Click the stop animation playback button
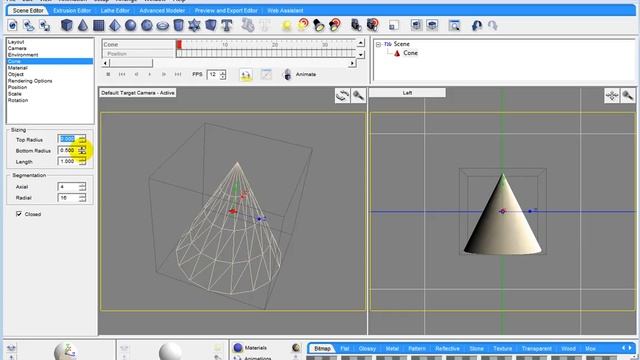640x360 pixels. click(x=108, y=74)
